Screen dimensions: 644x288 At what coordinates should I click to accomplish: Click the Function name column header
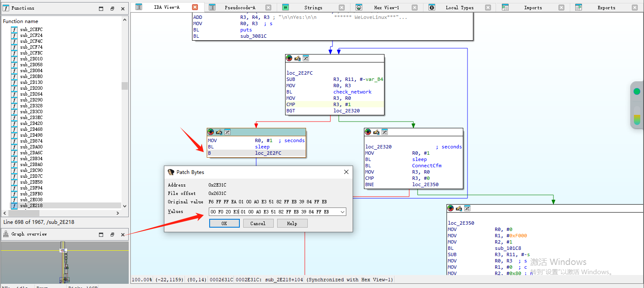point(20,21)
